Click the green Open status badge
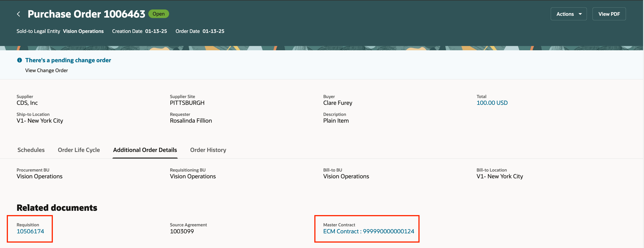This screenshot has height=248, width=644. [x=159, y=14]
